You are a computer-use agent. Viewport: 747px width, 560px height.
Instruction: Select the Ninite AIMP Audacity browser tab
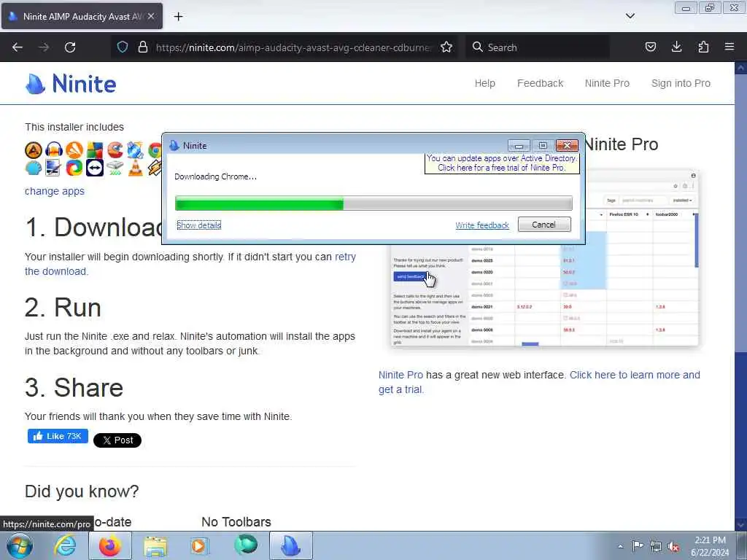tap(82, 17)
